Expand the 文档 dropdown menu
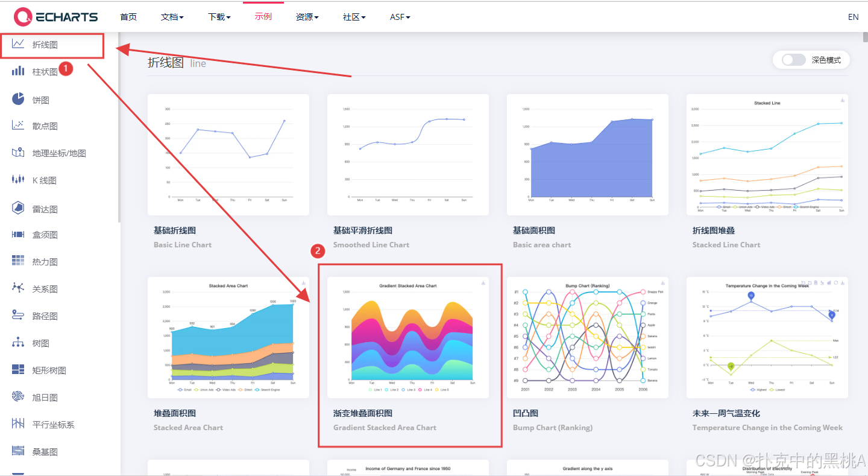Screen dimensions: 868x476 [x=172, y=17]
